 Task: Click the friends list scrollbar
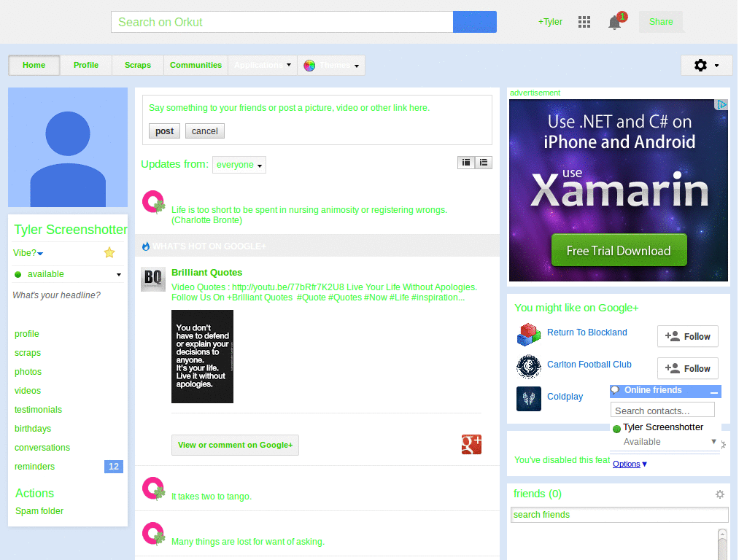[723, 543]
